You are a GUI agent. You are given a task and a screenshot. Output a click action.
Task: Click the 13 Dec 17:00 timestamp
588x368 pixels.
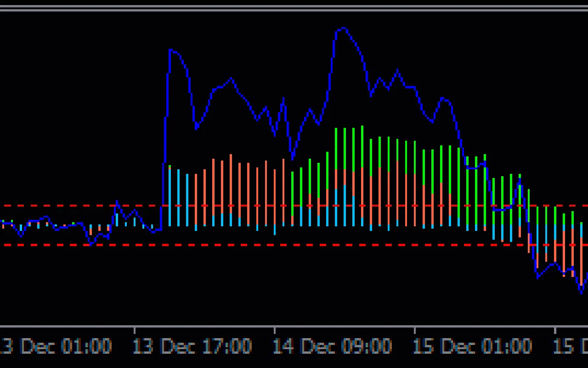(193, 346)
